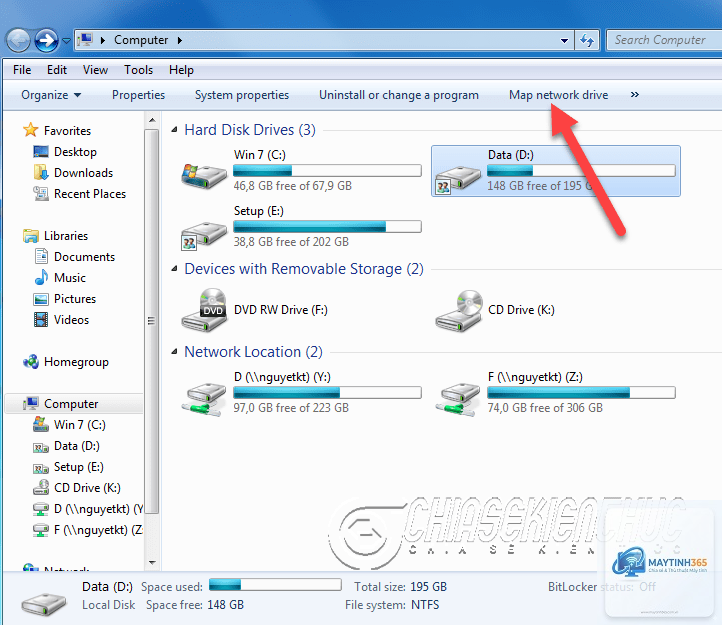Select the Data (D:) drive icon
The height and width of the screenshot is (625, 722).
[458, 180]
